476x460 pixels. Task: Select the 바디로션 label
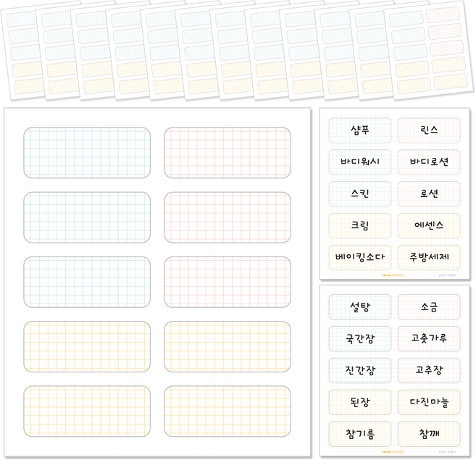[x=429, y=162]
